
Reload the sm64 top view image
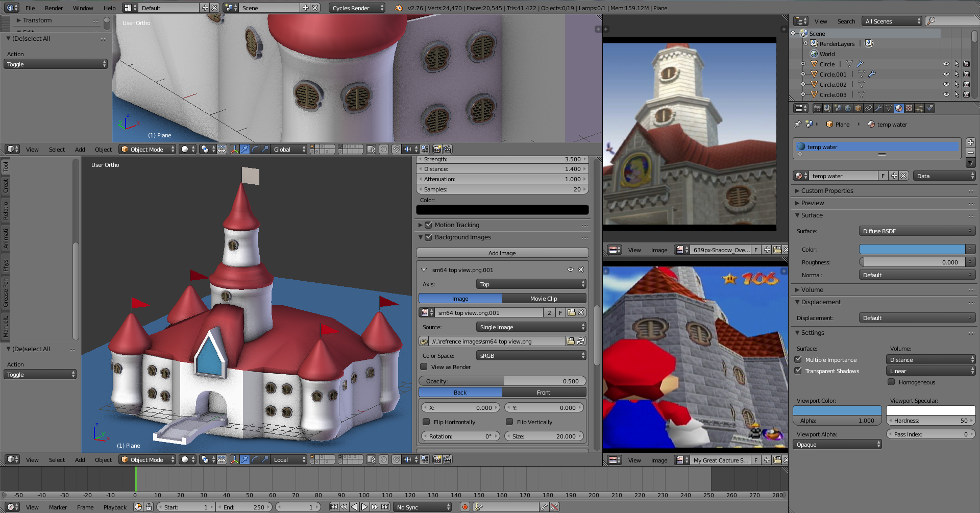pyautogui.click(x=580, y=341)
